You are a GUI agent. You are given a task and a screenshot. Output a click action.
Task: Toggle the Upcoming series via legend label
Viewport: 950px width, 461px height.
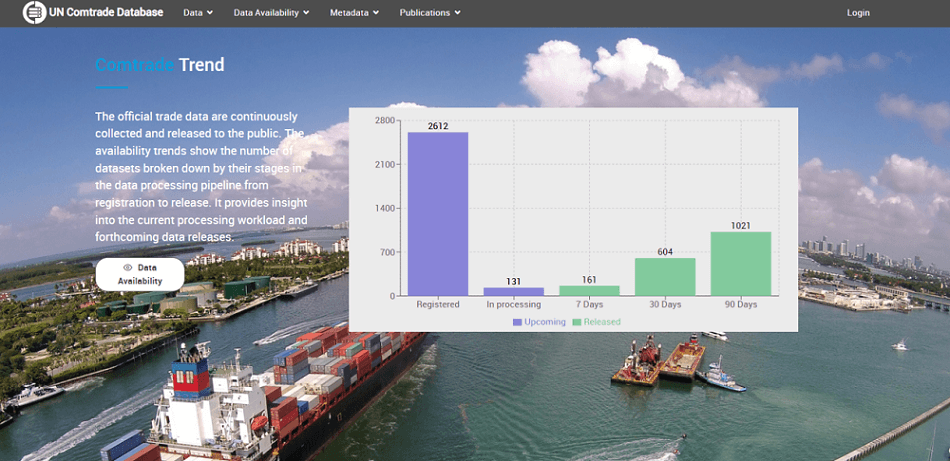click(x=545, y=322)
